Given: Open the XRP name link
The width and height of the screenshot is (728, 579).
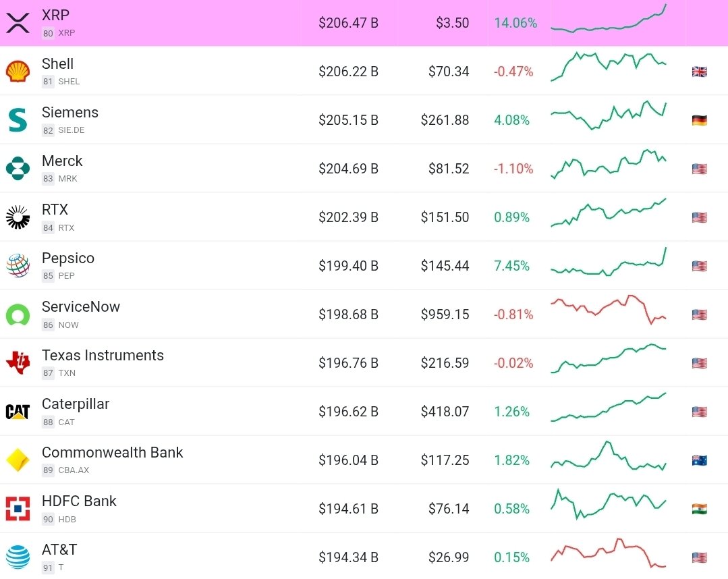Looking at the screenshot, I should point(56,16).
